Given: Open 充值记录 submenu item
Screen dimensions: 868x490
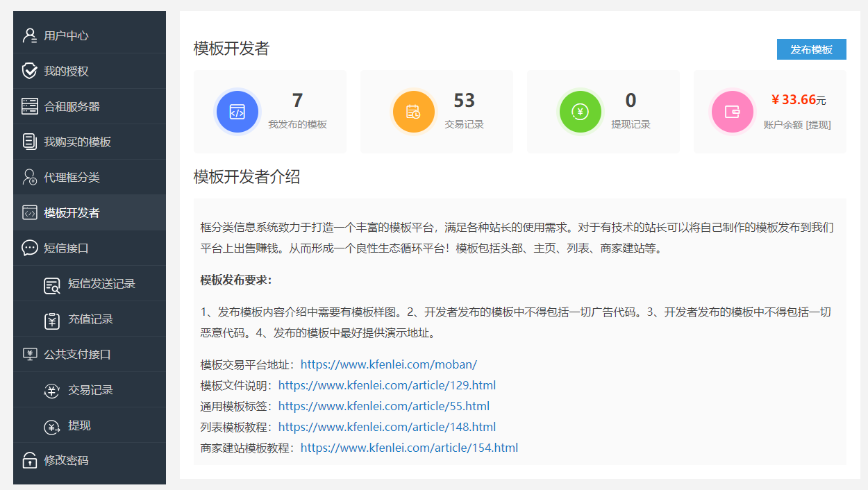Looking at the screenshot, I should click(90, 319).
